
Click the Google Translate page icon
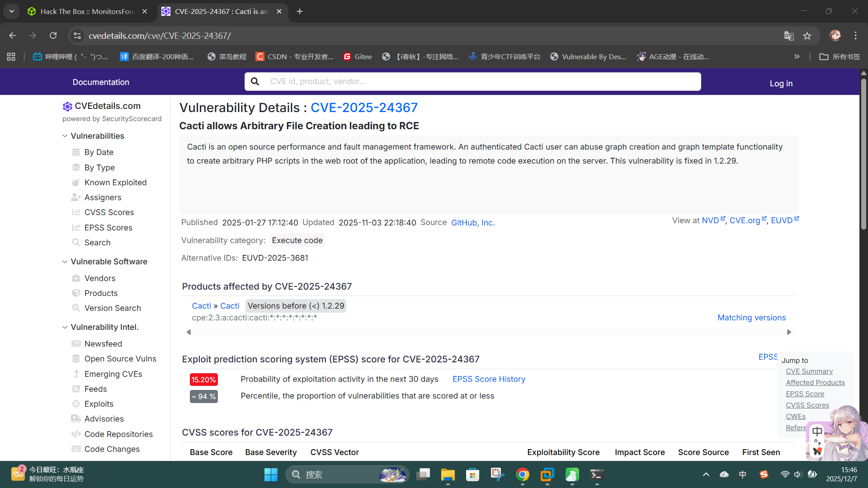pyautogui.click(x=789, y=36)
